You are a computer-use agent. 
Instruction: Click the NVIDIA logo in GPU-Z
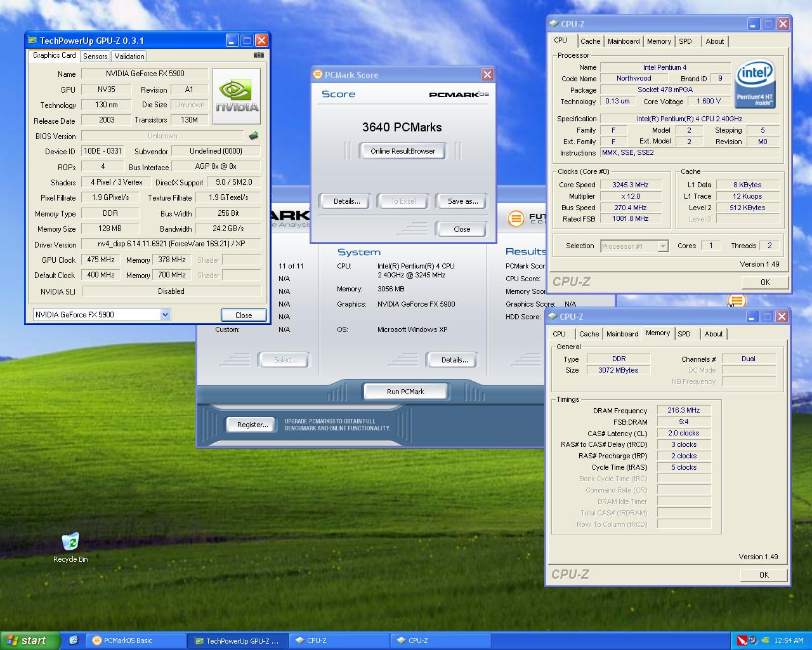[x=237, y=96]
